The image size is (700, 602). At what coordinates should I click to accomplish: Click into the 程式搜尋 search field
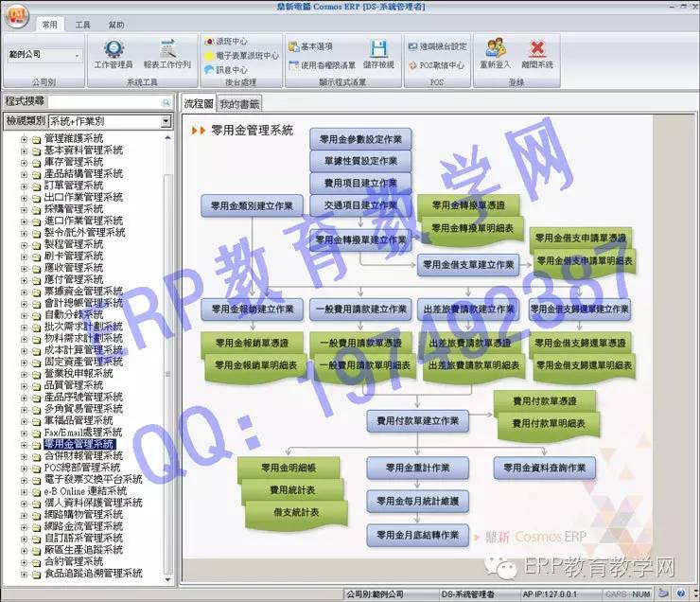(102, 101)
